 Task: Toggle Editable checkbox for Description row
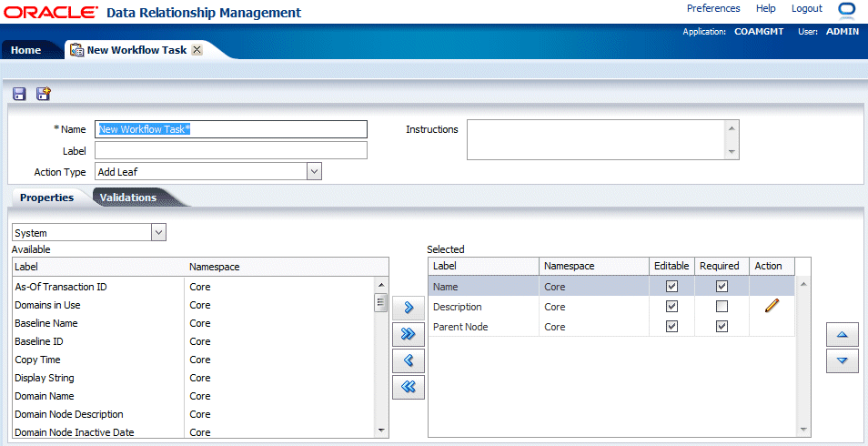click(671, 307)
